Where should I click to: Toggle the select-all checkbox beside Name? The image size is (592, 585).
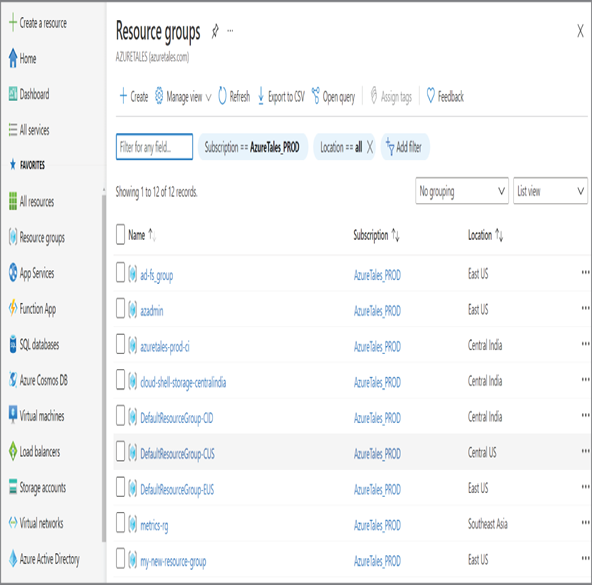point(120,235)
